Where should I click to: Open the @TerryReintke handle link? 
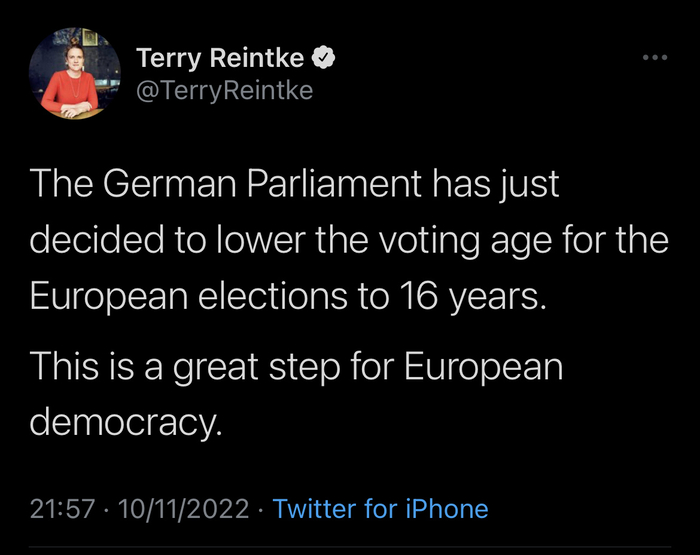(223, 90)
